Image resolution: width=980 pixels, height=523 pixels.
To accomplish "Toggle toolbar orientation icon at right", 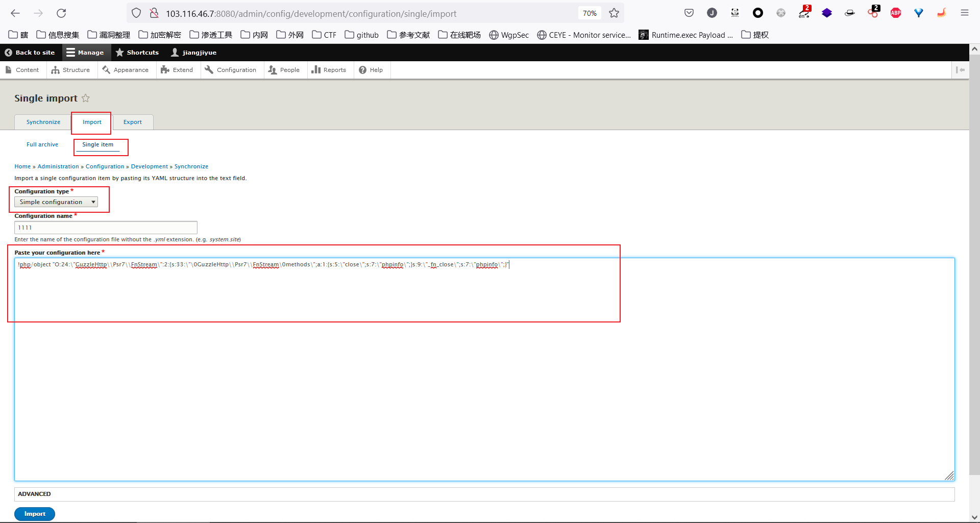I will point(960,70).
